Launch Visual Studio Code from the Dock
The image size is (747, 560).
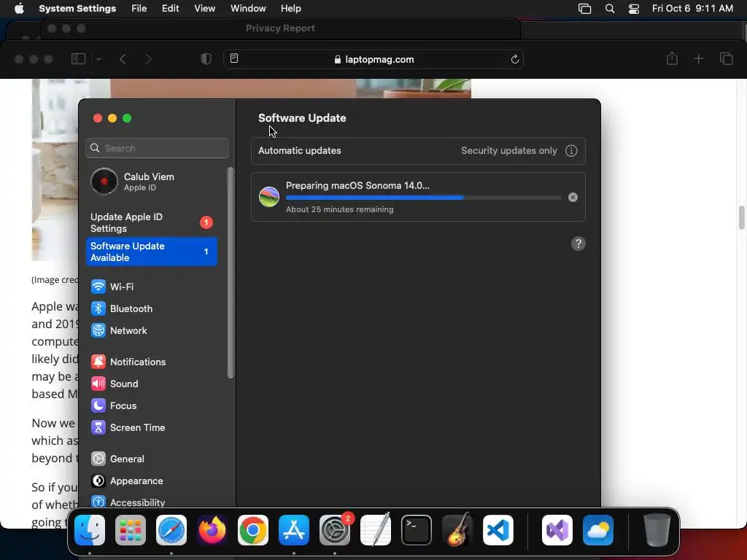coord(498,530)
